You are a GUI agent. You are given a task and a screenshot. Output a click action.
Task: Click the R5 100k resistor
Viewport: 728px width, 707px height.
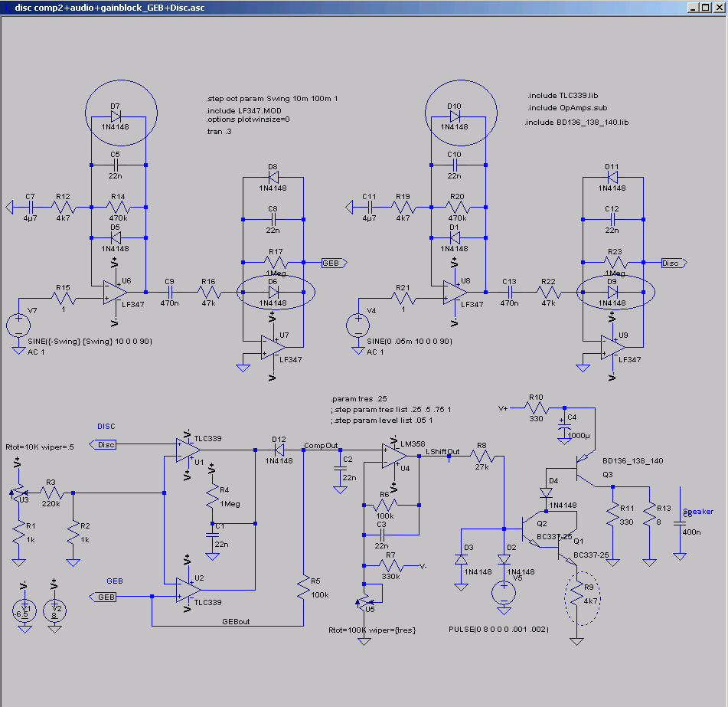(x=304, y=588)
